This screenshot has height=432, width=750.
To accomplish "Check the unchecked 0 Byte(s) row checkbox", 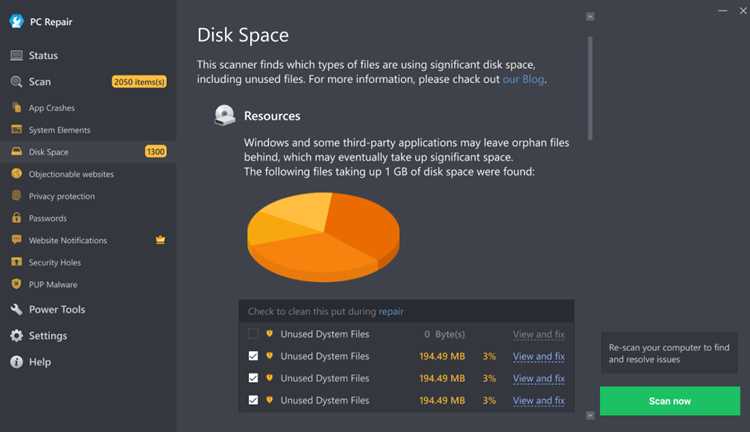I will coord(253,333).
